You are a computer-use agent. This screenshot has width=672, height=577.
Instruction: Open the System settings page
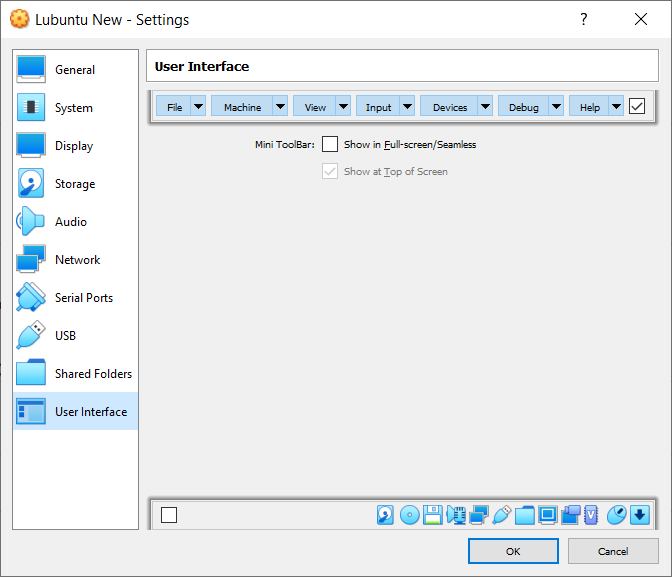75,108
